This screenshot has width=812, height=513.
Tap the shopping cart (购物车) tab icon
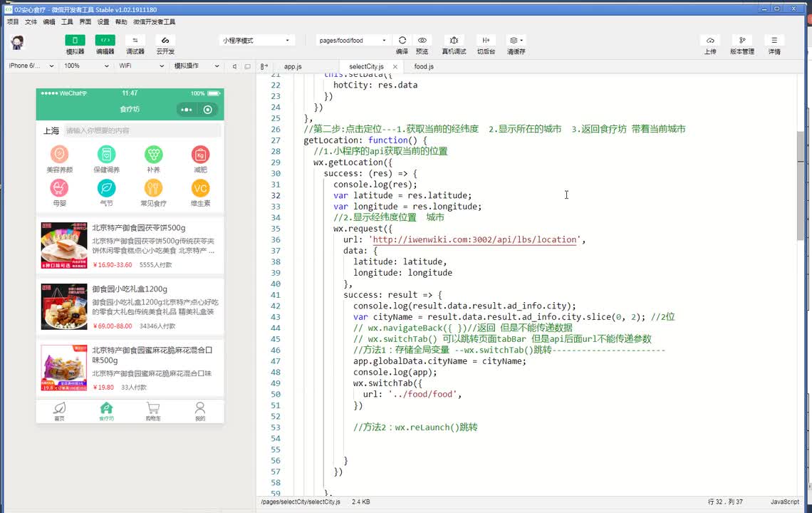pos(153,409)
